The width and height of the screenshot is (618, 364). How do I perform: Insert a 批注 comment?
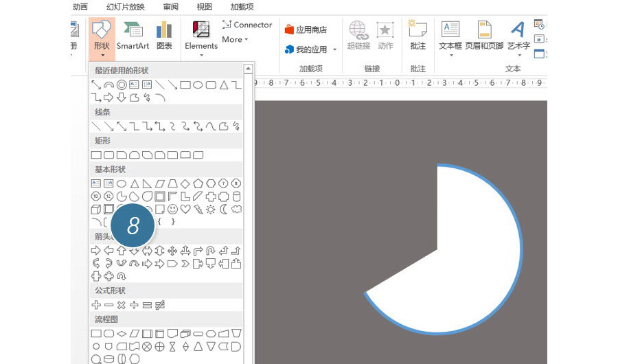click(417, 36)
